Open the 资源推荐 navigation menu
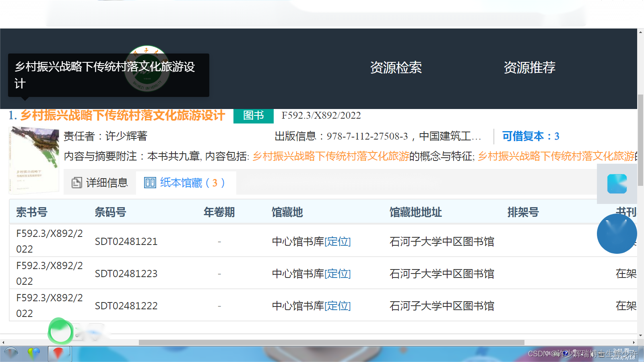The image size is (644, 362). tap(529, 68)
